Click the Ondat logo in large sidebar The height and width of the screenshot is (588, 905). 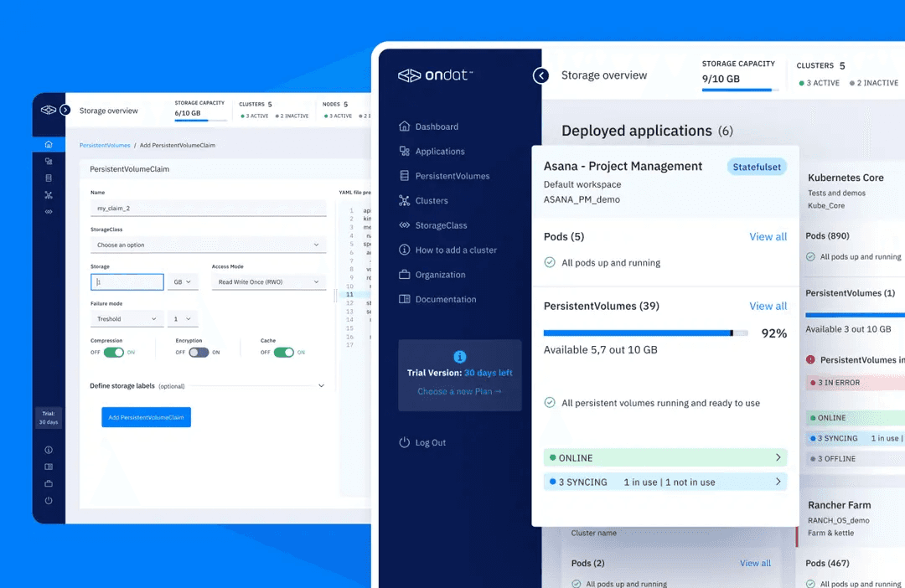pyautogui.click(x=435, y=75)
